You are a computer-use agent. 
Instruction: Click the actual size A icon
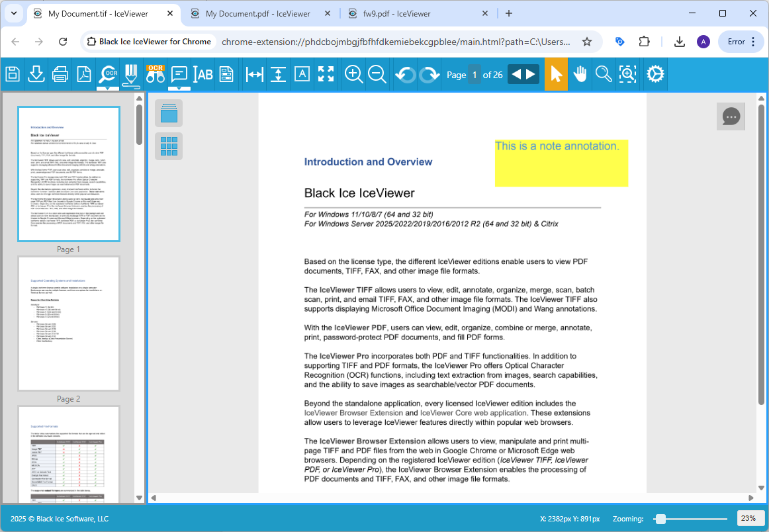click(302, 74)
